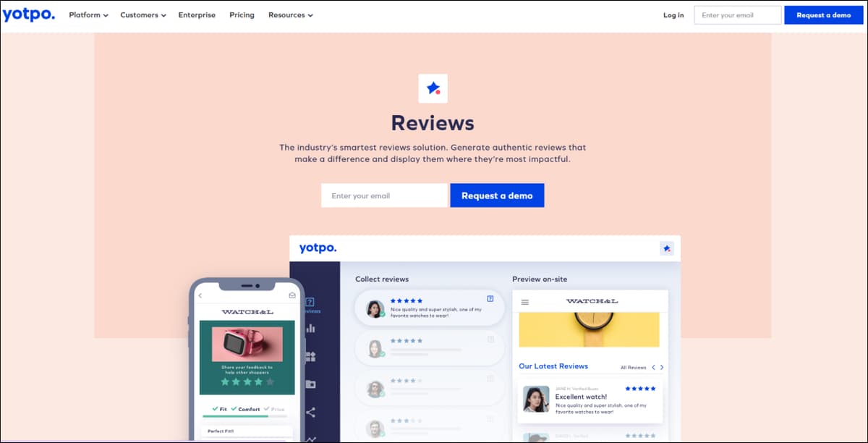The height and width of the screenshot is (443, 868).
Task: Click the yellow watch image in Preview on-site
Action: tap(590, 329)
